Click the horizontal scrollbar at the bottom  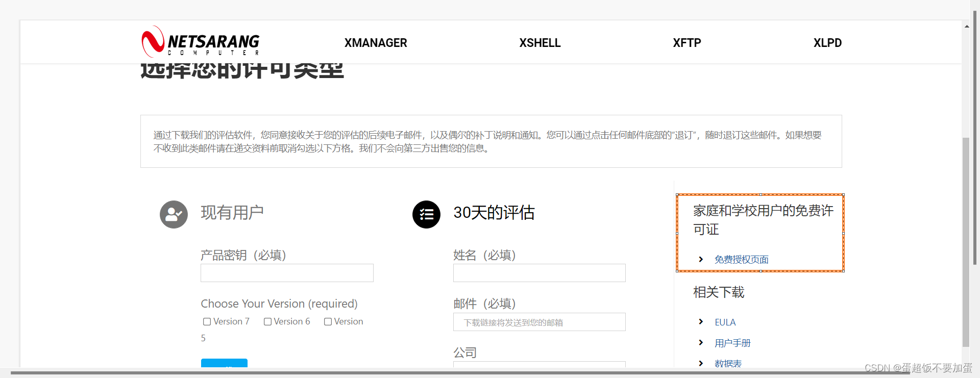coord(459,373)
